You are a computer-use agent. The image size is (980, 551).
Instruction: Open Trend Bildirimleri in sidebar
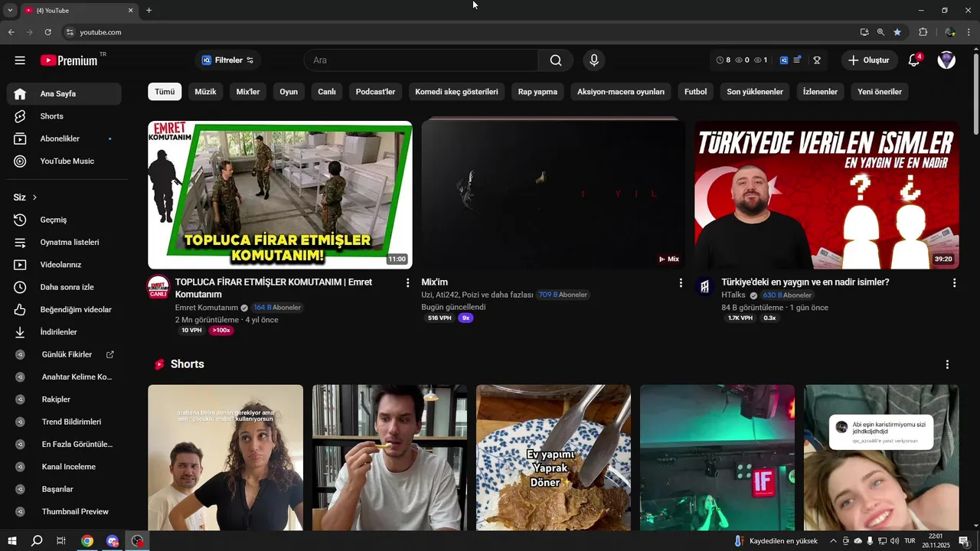click(x=64, y=422)
